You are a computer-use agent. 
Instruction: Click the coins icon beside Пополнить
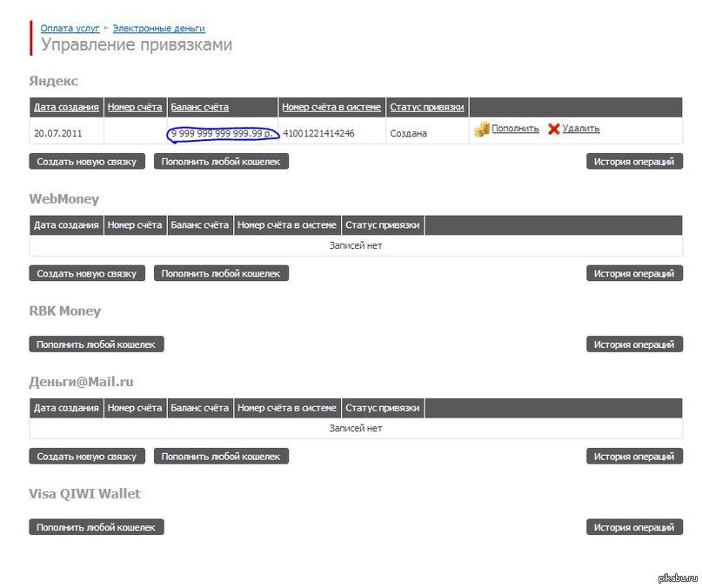[482, 130]
